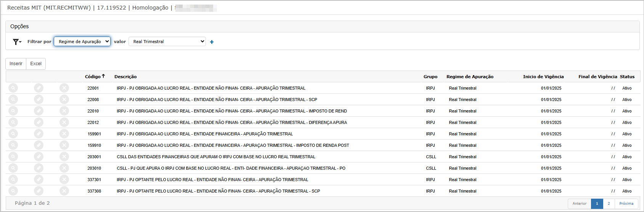Screen dimensions: 644x212
Task: Click the Descrição column header
Action: (x=125, y=77)
